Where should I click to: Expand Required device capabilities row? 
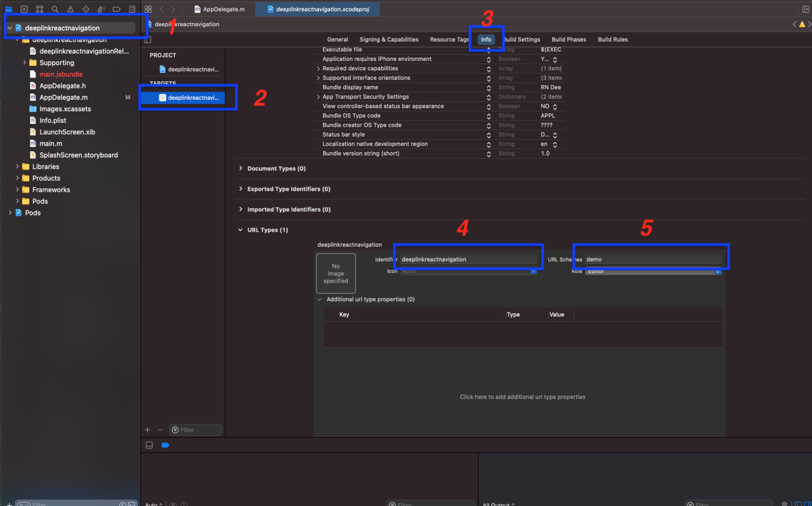coord(318,68)
